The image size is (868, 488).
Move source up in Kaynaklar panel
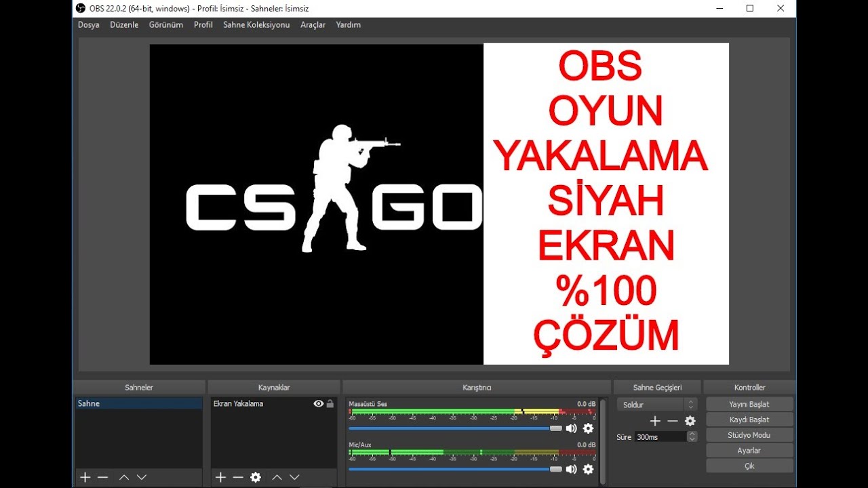tap(277, 477)
